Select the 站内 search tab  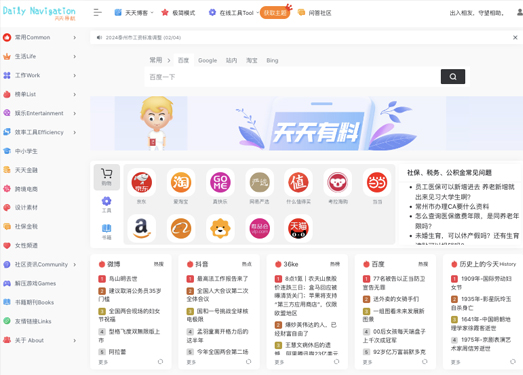(x=231, y=60)
